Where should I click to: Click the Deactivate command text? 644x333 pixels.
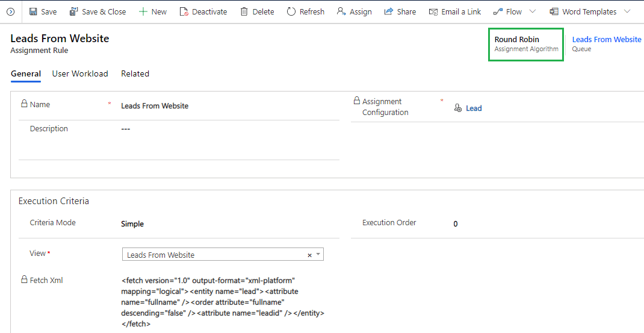click(x=209, y=12)
